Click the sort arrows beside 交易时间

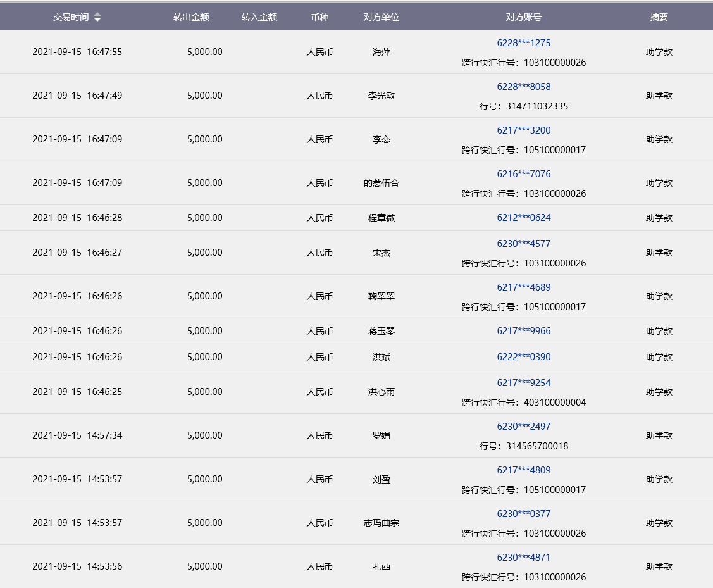tap(97, 18)
